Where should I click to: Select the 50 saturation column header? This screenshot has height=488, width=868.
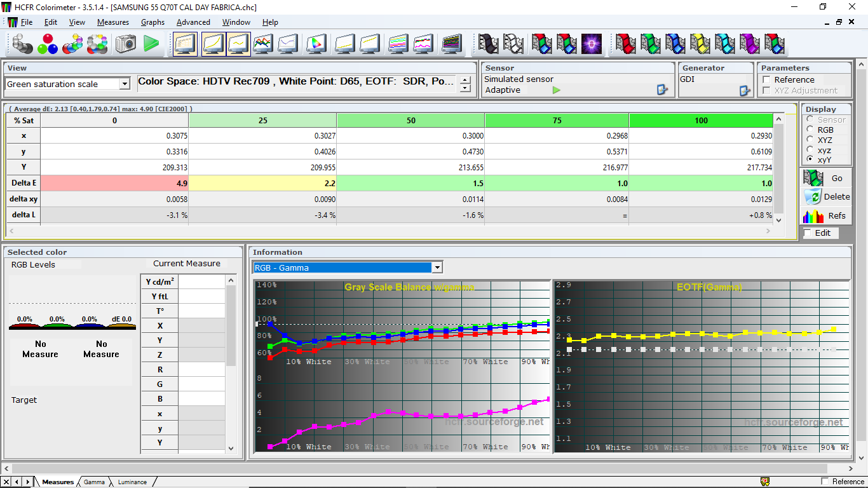(410, 120)
